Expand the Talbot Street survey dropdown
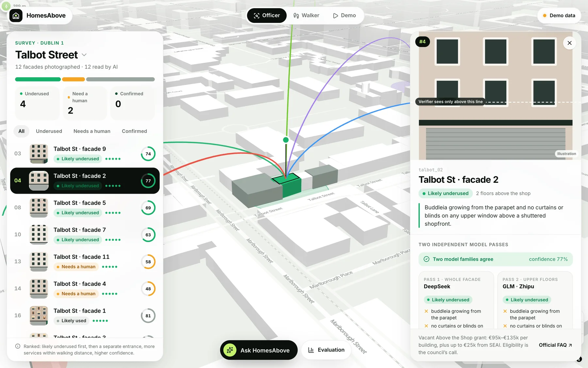 pos(84,55)
